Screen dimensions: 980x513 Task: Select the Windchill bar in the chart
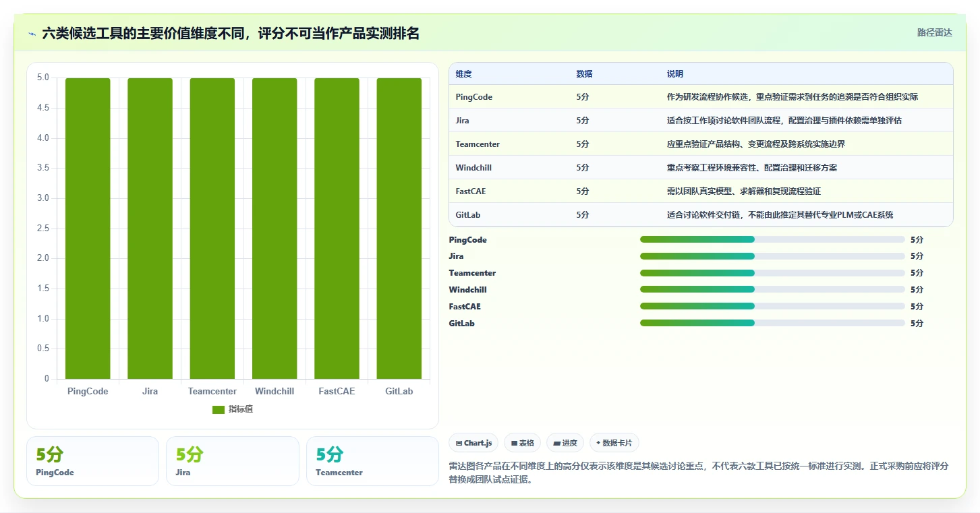(275, 229)
